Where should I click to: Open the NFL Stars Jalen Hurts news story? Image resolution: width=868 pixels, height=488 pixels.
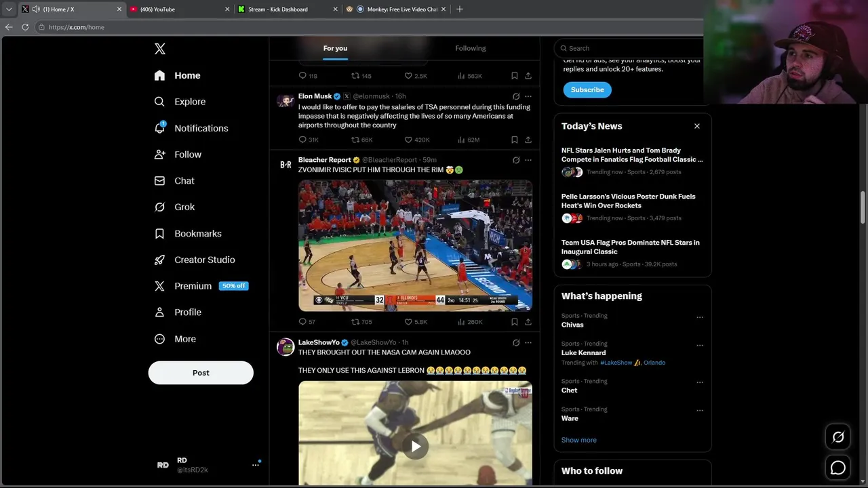coord(632,163)
